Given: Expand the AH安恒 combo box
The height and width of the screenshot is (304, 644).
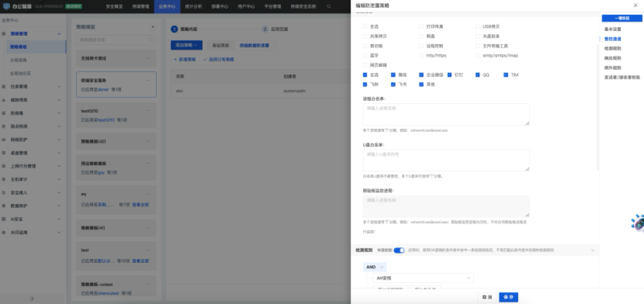Looking at the screenshot, I should pyautogui.click(x=423, y=278).
